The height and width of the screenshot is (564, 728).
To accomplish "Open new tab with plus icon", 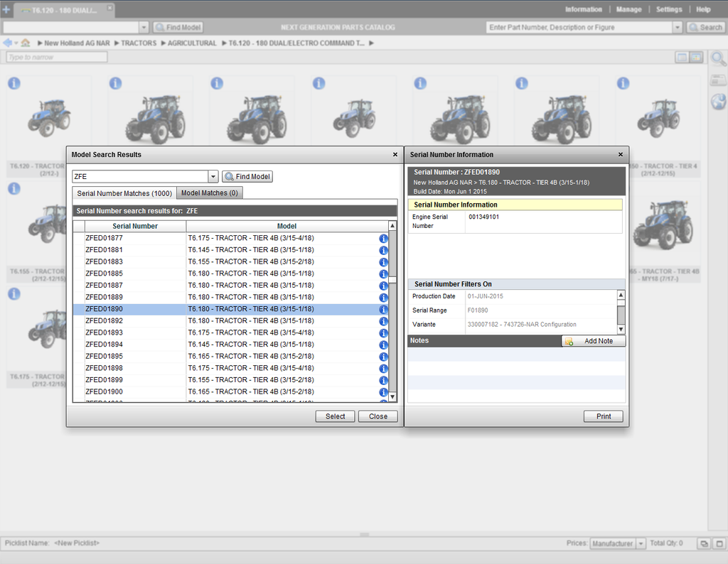I will click(x=6, y=9).
